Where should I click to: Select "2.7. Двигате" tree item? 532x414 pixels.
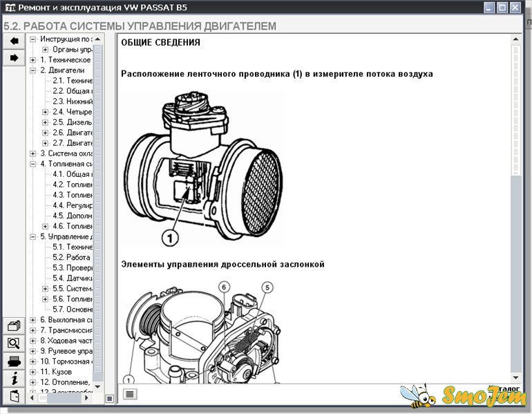73,143
